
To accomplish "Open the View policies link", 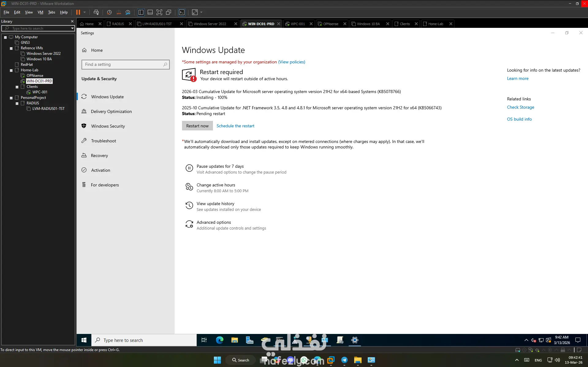I will 292,62.
